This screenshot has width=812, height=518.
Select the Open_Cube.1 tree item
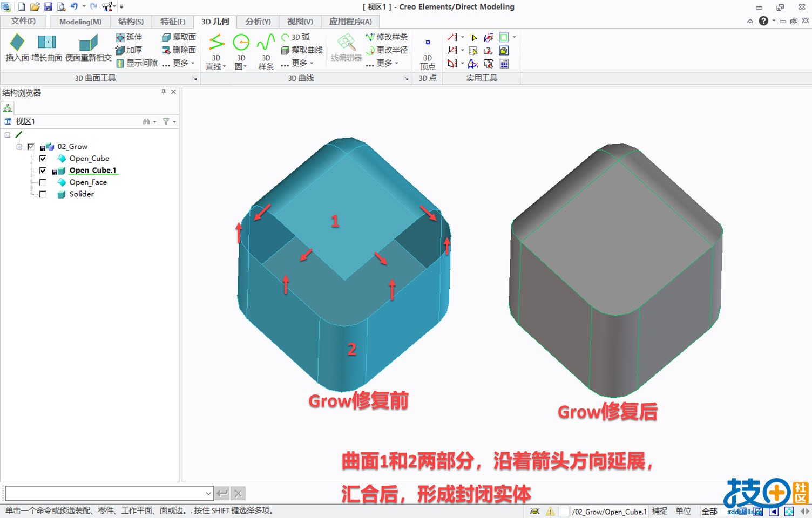93,171
